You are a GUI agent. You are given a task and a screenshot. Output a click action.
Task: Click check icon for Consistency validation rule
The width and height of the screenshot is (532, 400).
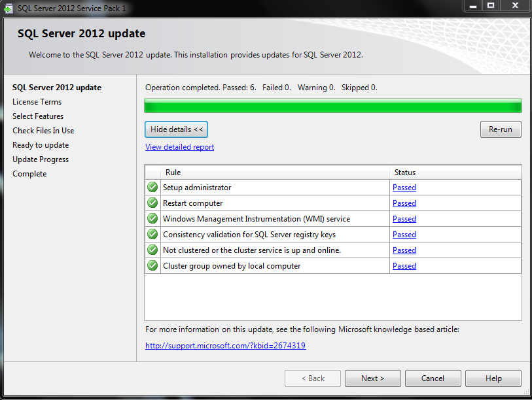pyautogui.click(x=152, y=235)
